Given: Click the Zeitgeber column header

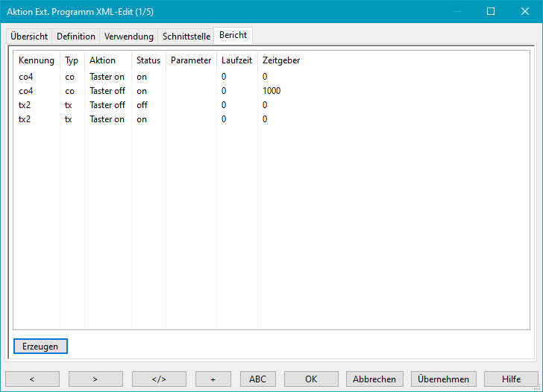Looking at the screenshot, I should 281,60.
